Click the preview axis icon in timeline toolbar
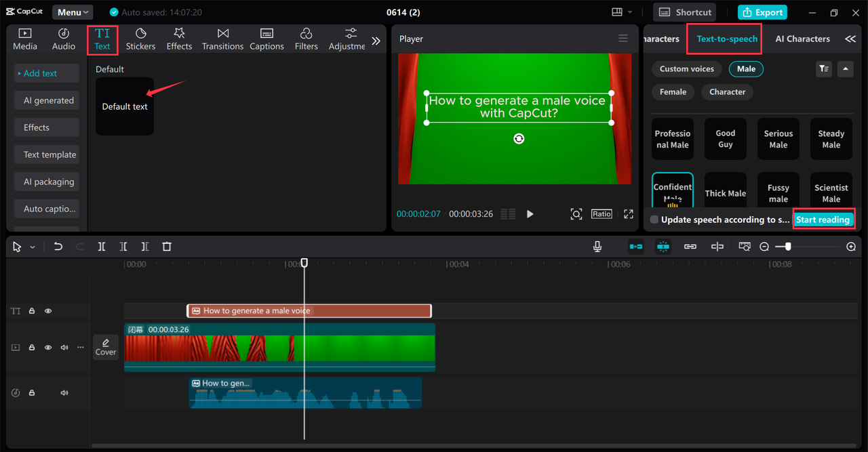 717,247
